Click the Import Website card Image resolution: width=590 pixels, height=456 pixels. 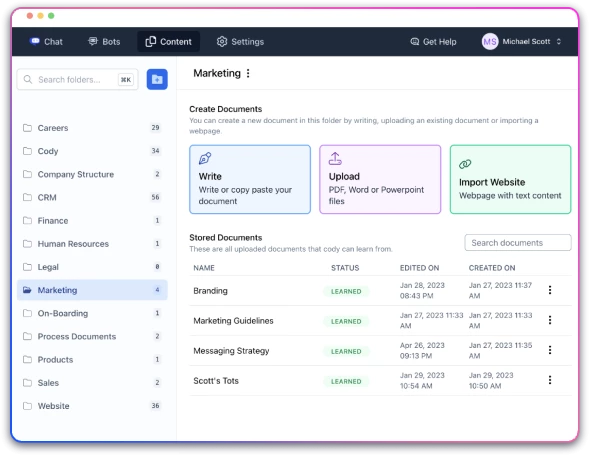click(x=510, y=179)
